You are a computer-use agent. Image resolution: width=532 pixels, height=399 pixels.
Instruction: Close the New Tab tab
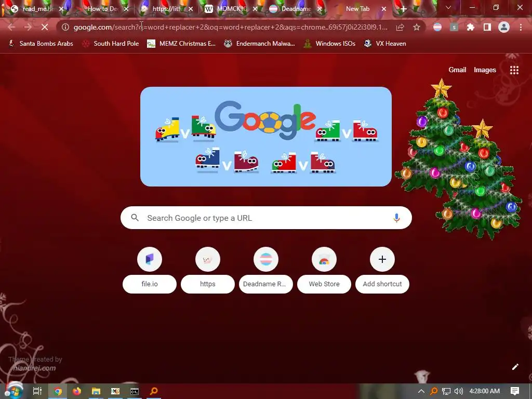pyautogui.click(x=384, y=9)
